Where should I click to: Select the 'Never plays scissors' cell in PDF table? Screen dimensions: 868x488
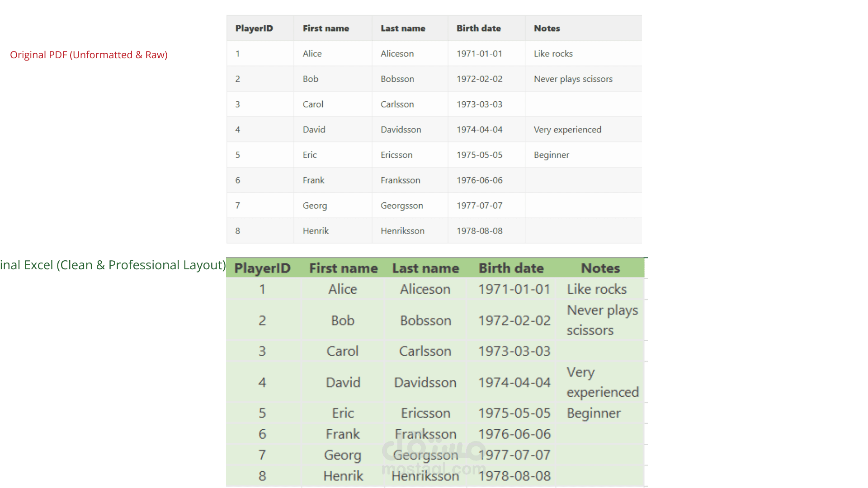573,79
